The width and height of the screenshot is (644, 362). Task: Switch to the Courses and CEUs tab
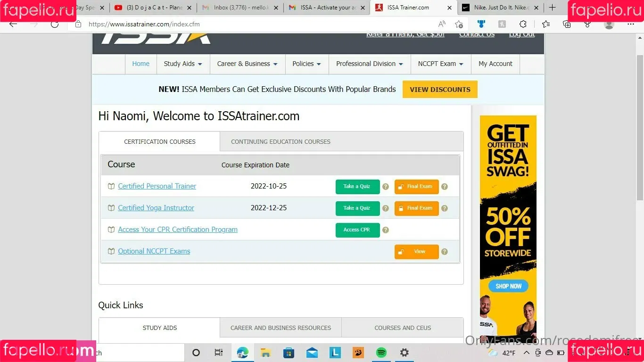[x=403, y=328]
